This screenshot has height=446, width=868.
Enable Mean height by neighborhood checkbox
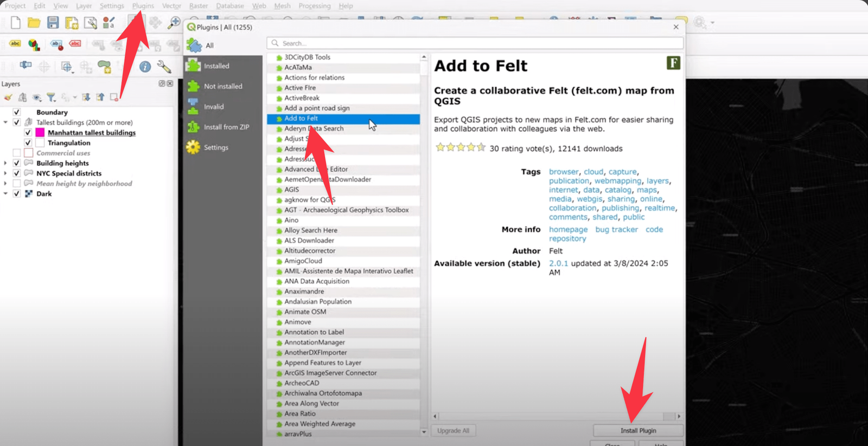pos(17,184)
